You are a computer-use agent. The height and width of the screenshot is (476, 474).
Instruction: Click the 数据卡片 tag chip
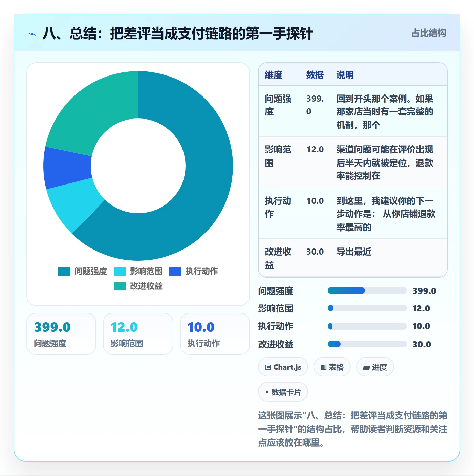tap(283, 392)
